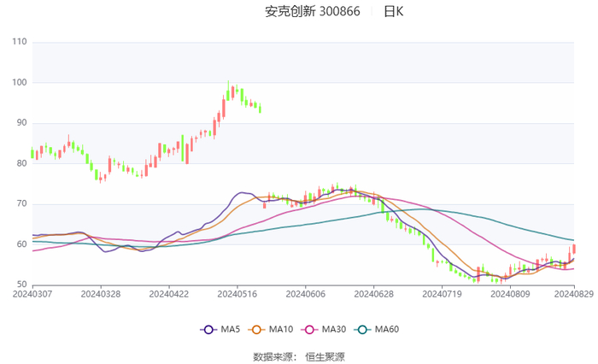Click the 日K label in title
Image resolution: width=598 pixels, height=364 pixels.
(393, 11)
